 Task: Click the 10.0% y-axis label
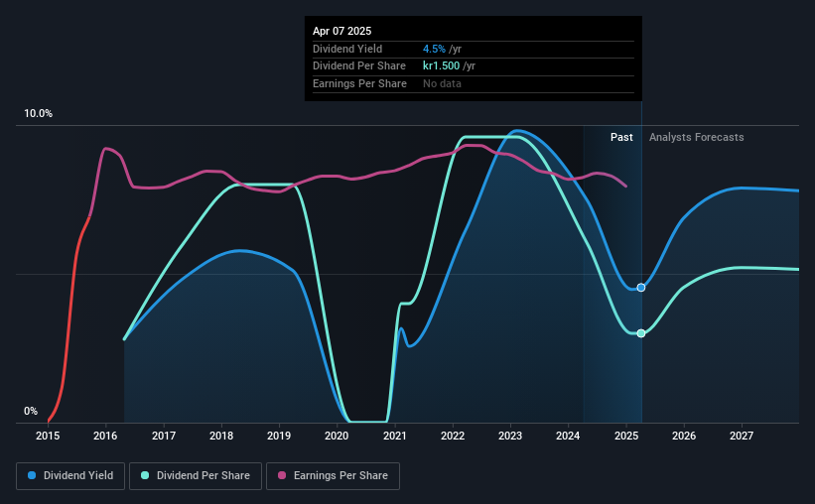pos(38,114)
